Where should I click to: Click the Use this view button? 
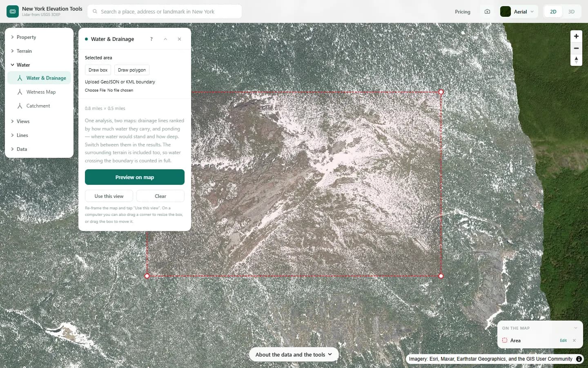(x=109, y=196)
